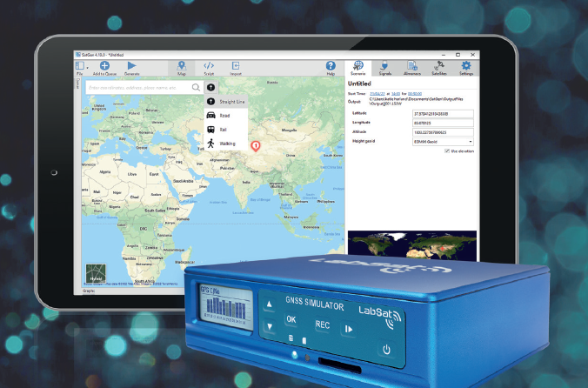
Task: Click the magnifier search icon
Action: [196, 87]
